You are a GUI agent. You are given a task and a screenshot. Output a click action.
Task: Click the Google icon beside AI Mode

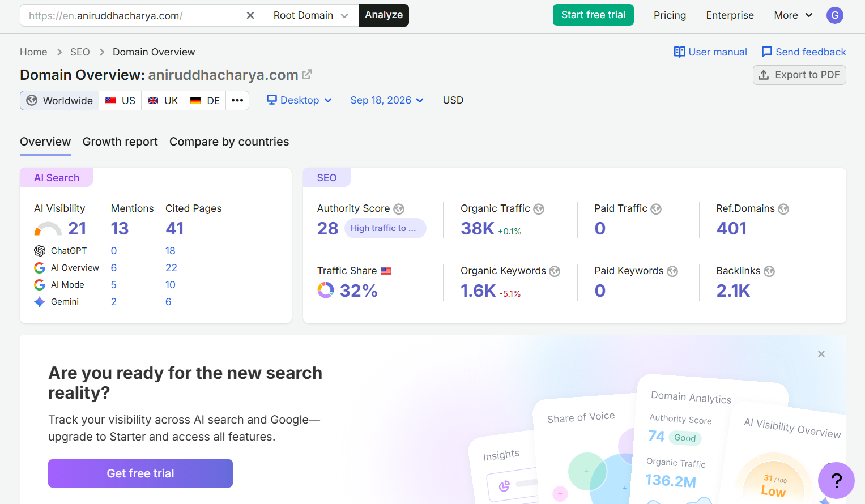[40, 285]
